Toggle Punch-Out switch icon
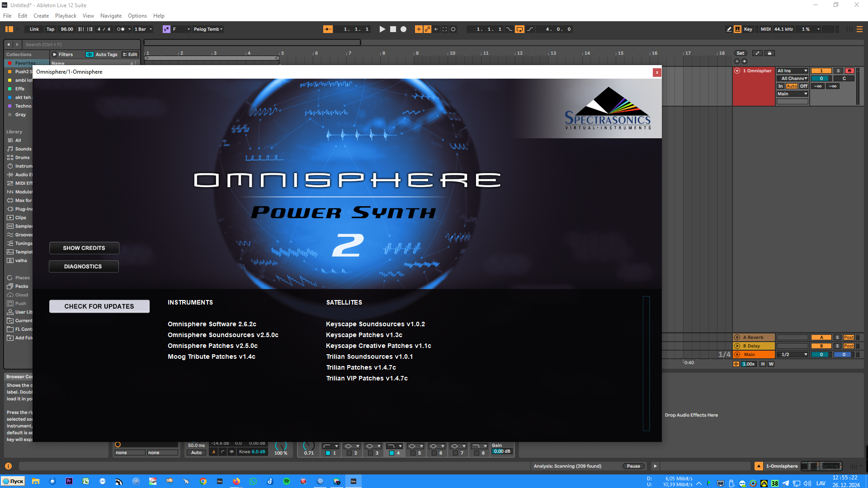 530,29
